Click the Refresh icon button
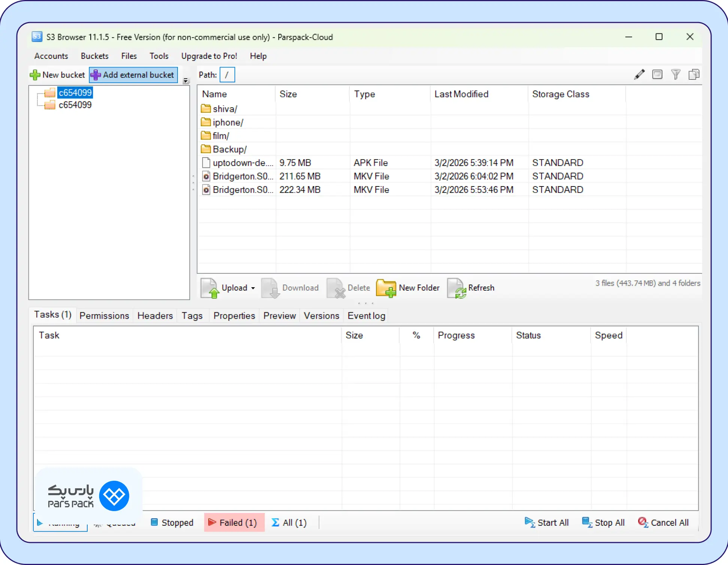 456,288
